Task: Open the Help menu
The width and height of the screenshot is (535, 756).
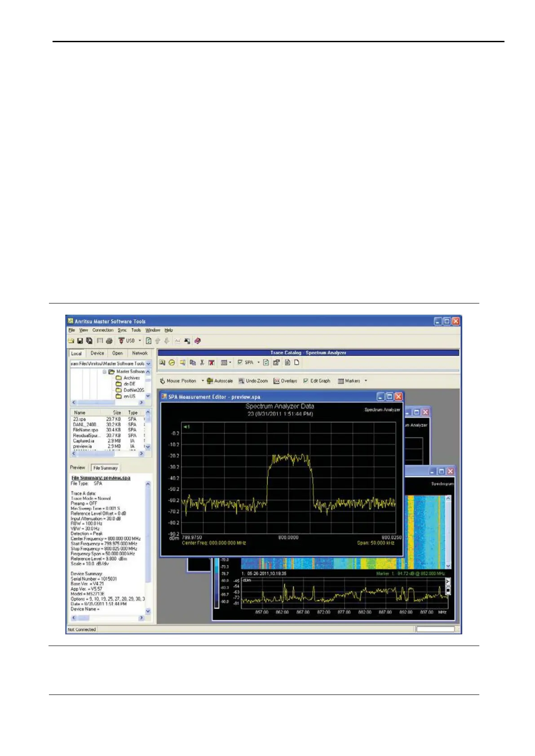Action: point(169,330)
